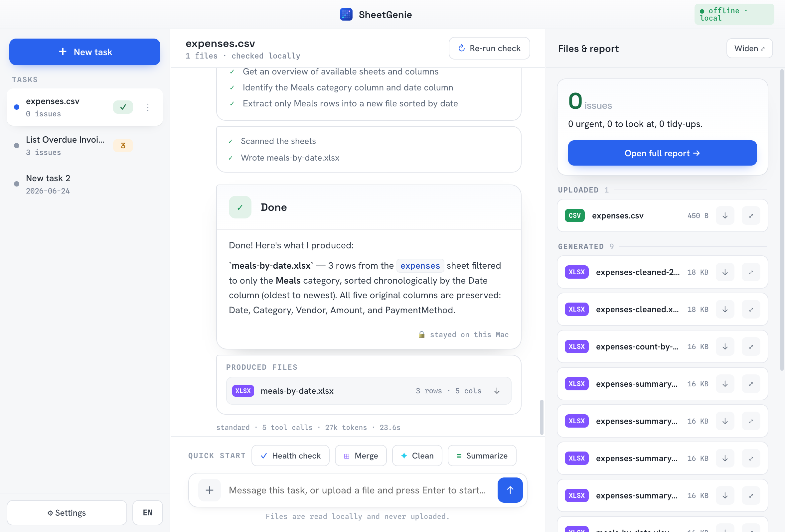
Task: Click the XLSX badge beside meals-by-date.xlsx
Action: point(243,391)
